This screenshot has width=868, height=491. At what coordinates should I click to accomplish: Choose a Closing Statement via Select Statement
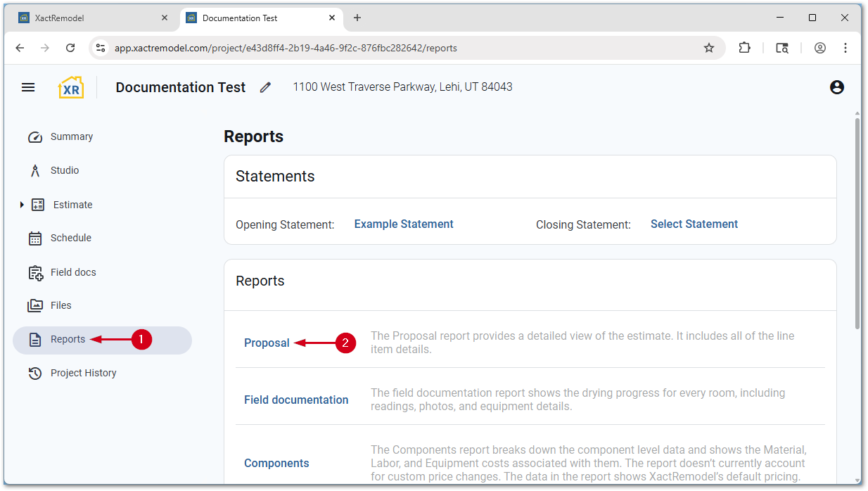tap(694, 224)
